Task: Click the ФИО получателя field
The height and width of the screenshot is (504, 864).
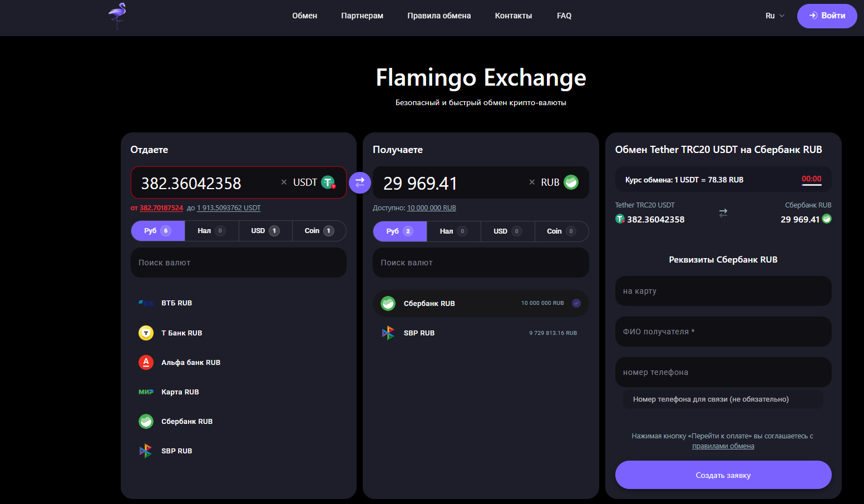Action: (x=723, y=332)
